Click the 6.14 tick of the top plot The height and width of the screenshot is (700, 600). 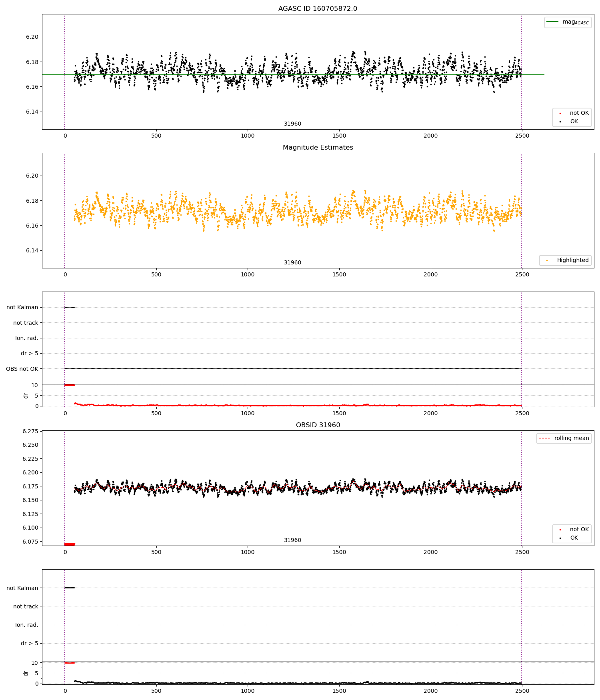[x=32, y=112]
